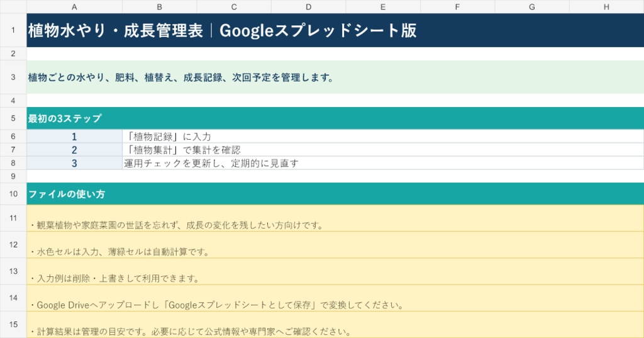Select row 8 header

click(x=13, y=163)
